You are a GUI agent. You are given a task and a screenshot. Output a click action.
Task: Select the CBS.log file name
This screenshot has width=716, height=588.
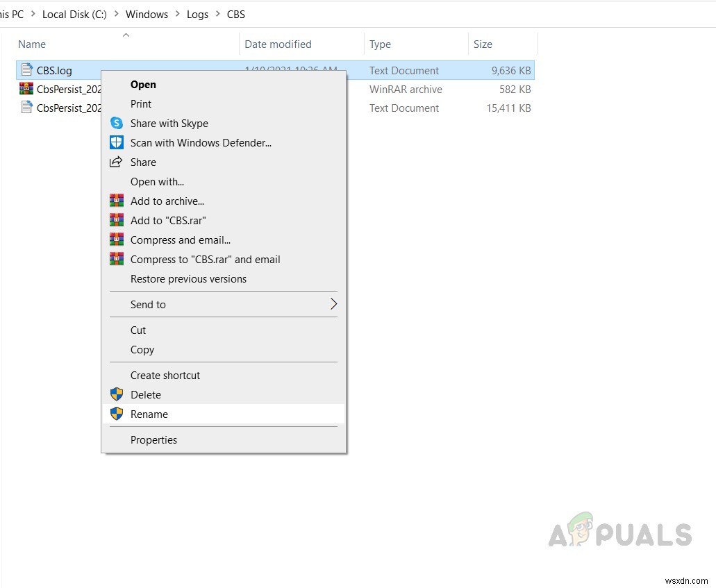coord(54,71)
